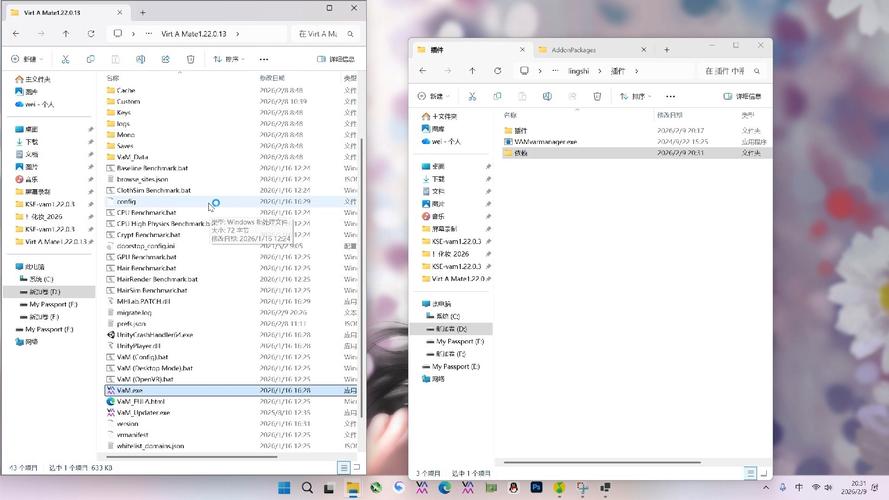Click the Cut scissors icon in left window
This screenshot has height=500, width=889.
coord(65,59)
